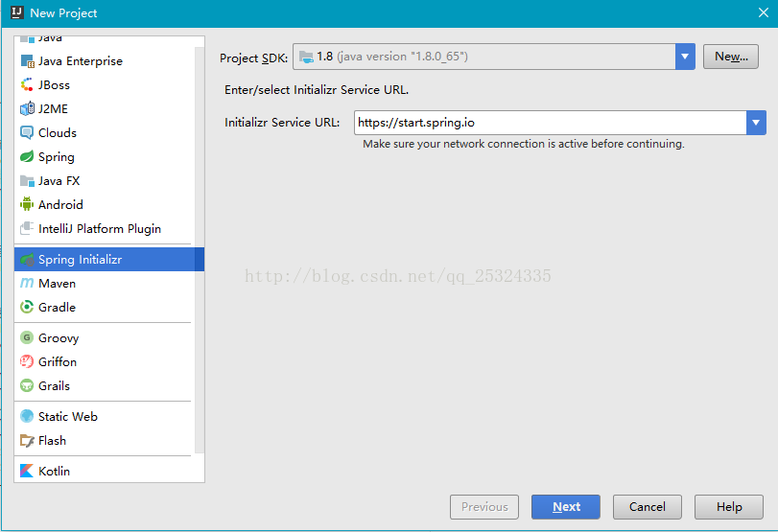Click the J2ME icon
Screen dimensions: 778x532
pos(27,108)
